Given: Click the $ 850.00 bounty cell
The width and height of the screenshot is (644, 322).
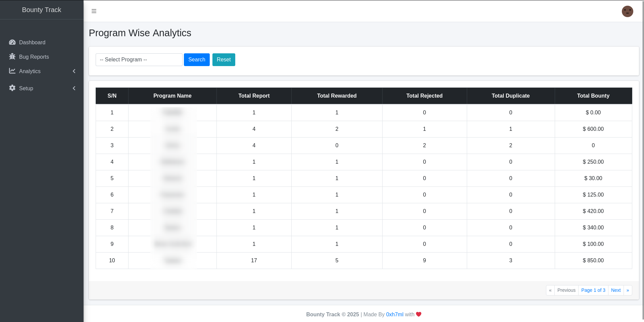Looking at the screenshot, I should tap(593, 261).
